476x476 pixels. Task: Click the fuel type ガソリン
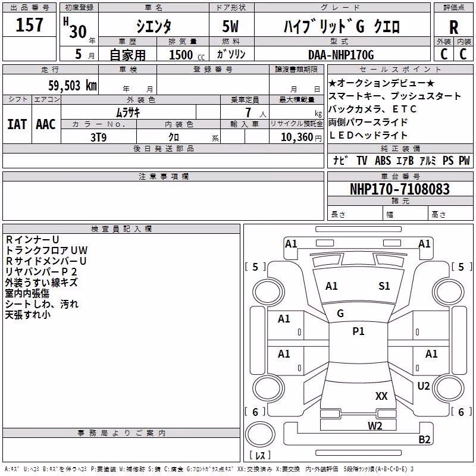coord(231,54)
